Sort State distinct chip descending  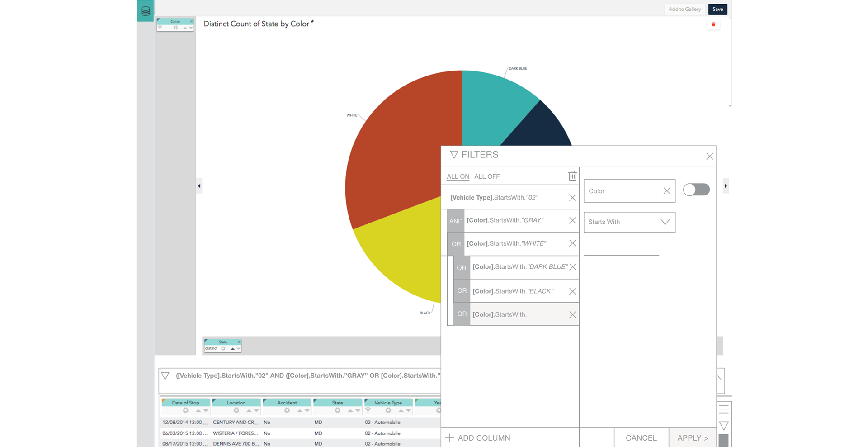click(x=238, y=349)
